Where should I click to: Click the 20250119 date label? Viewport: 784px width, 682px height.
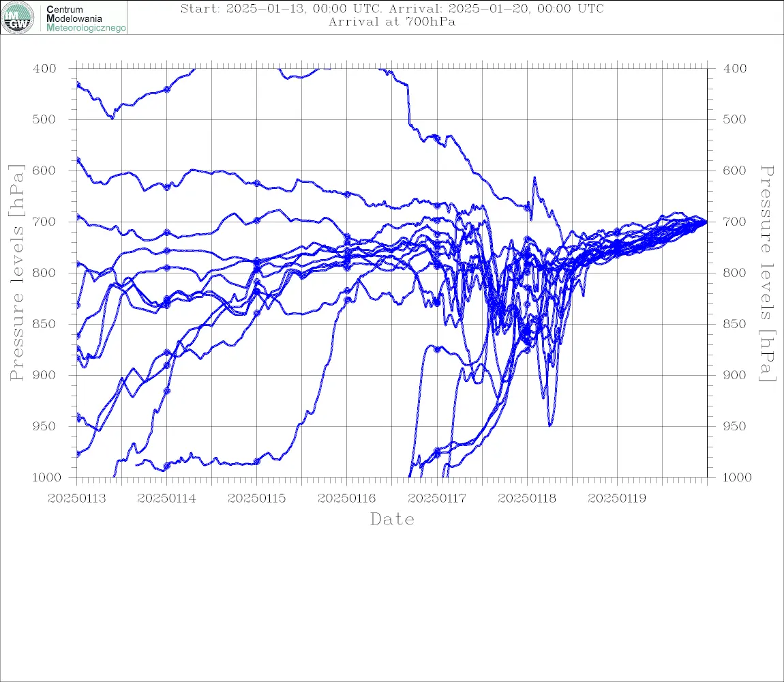[617, 499]
